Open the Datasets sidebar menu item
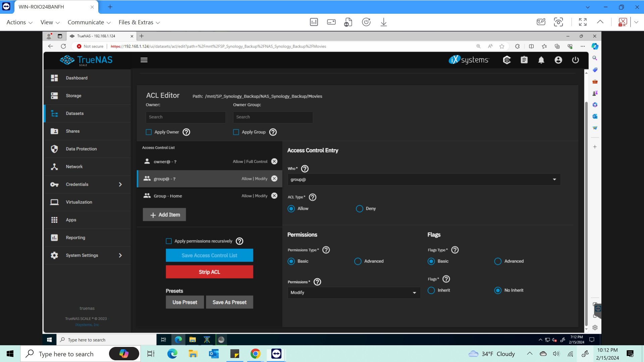The height and width of the screenshot is (362, 644). coord(75,113)
